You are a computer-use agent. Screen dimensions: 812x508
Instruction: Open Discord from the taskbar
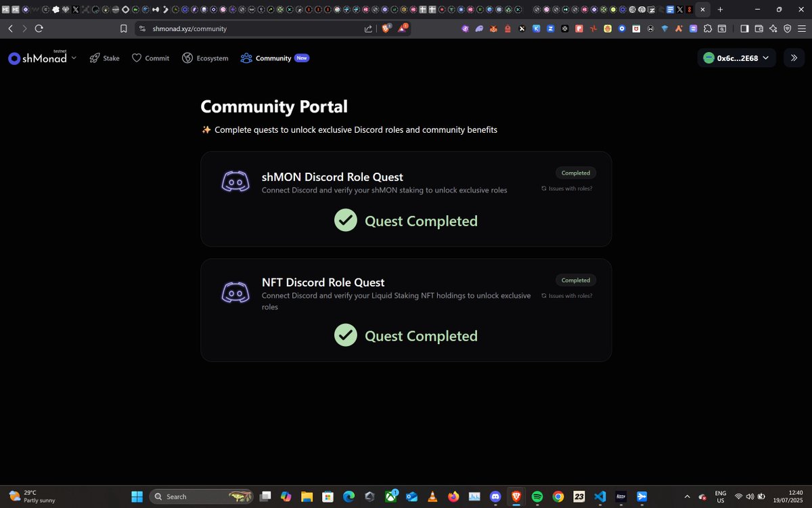495,496
